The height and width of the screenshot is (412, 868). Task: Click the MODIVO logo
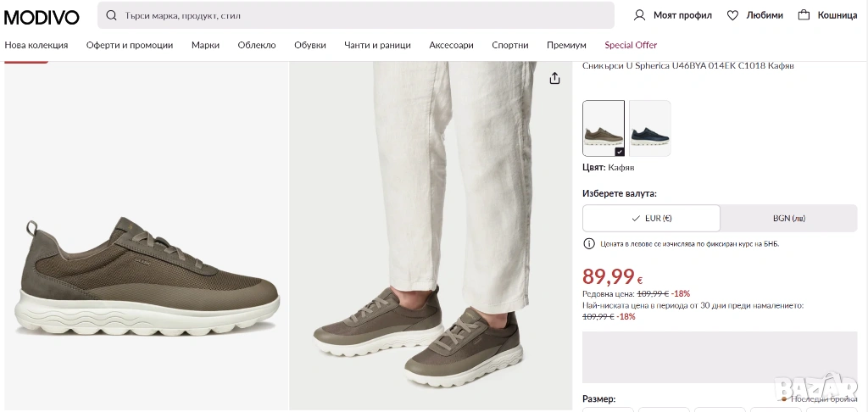coord(42,16)
